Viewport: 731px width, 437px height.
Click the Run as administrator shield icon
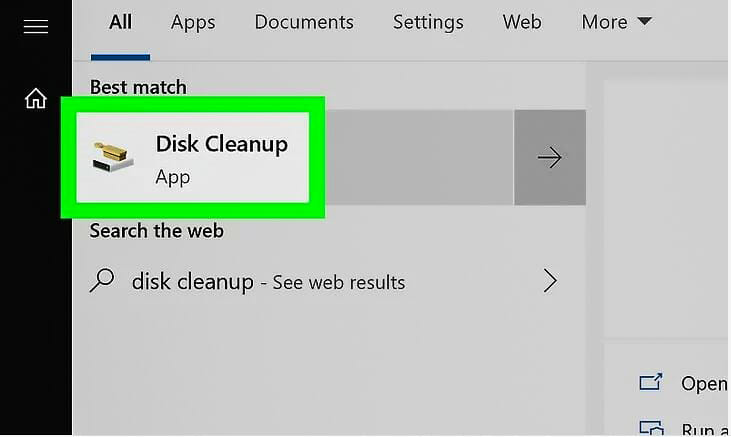[x=651, y=428]
